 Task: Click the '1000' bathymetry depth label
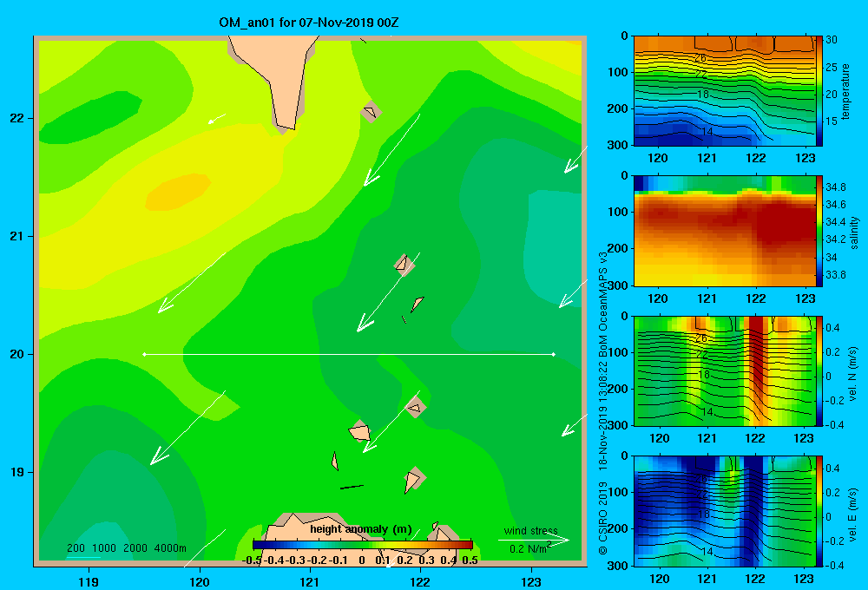103,548
